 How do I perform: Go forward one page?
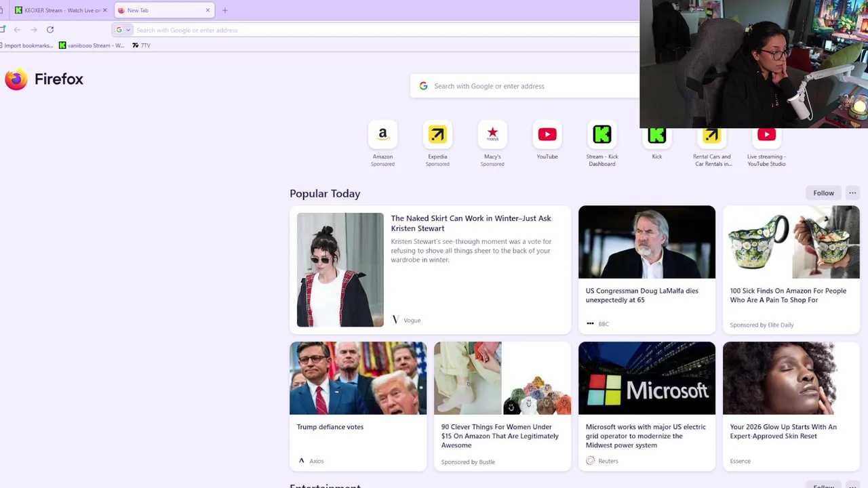pyautogui.click(x=33, y=30)
